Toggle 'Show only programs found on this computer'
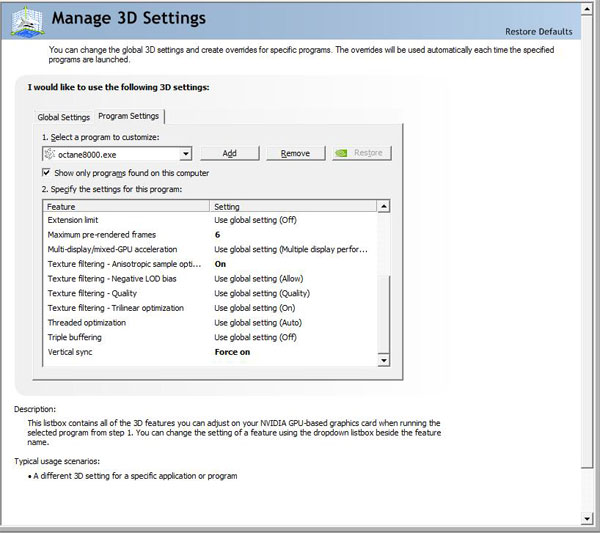The width and height of the screenshot is (600, 533). click(x=48, y=173)
